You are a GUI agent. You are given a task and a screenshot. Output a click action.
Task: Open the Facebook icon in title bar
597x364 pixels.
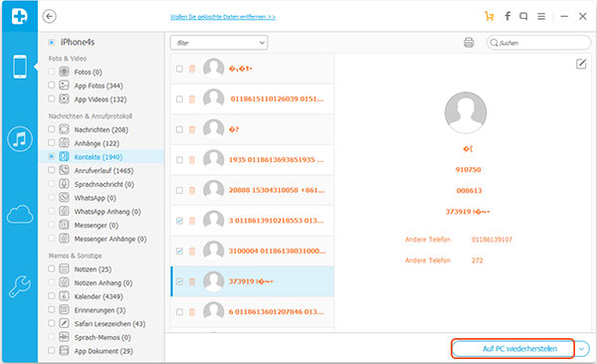point(507,16)
